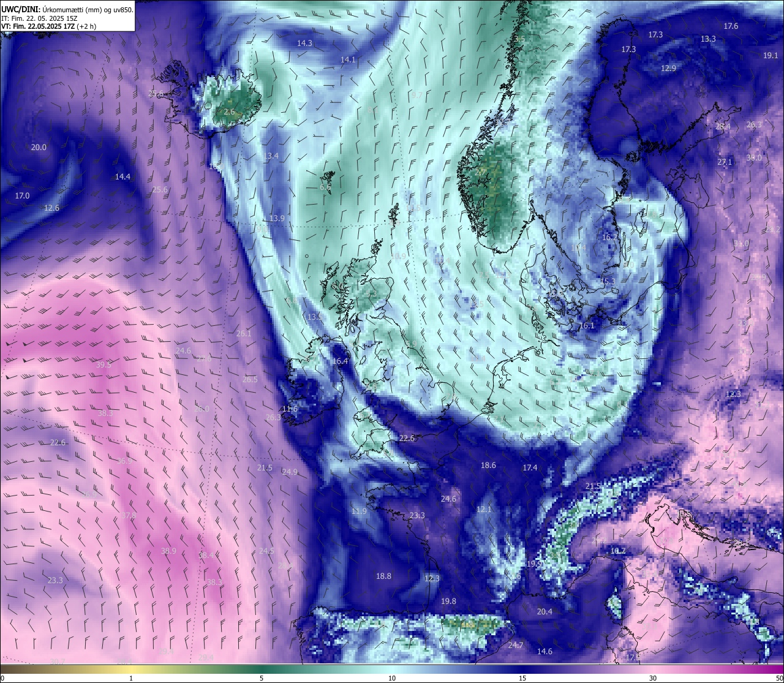Click the 18.8 value label
The height and width of the screenshot is (683, 784).
pyautogui.click(x=383, y=576)
